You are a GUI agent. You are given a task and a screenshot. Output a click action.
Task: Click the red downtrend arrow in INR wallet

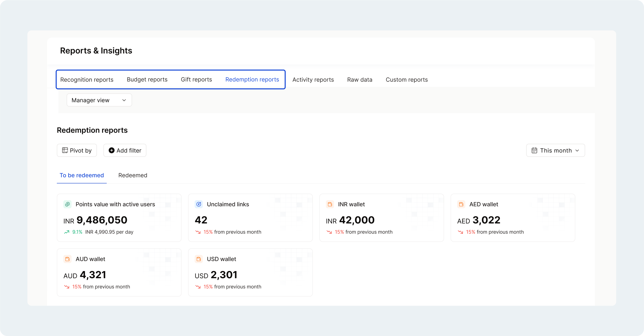pyautogui.click(x=329, y=232)
